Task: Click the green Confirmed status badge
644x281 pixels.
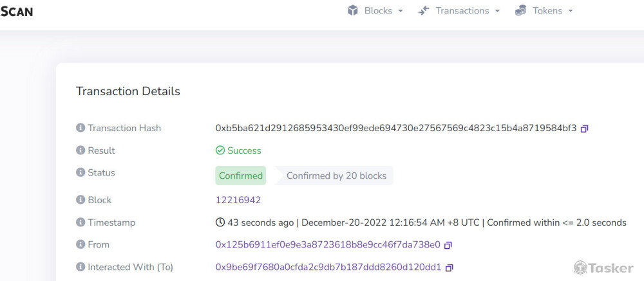Action: (x=241, y=176)
